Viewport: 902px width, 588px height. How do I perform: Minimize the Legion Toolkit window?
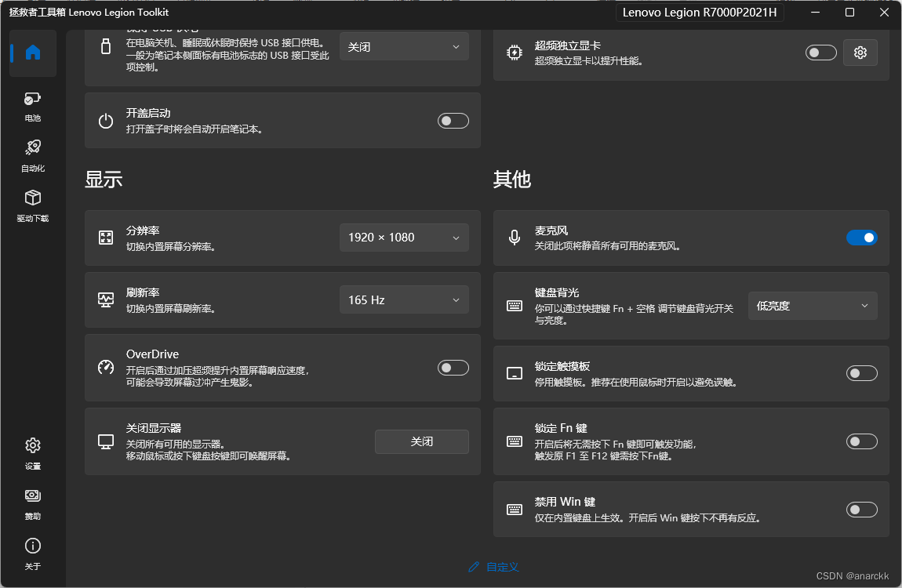815,12
